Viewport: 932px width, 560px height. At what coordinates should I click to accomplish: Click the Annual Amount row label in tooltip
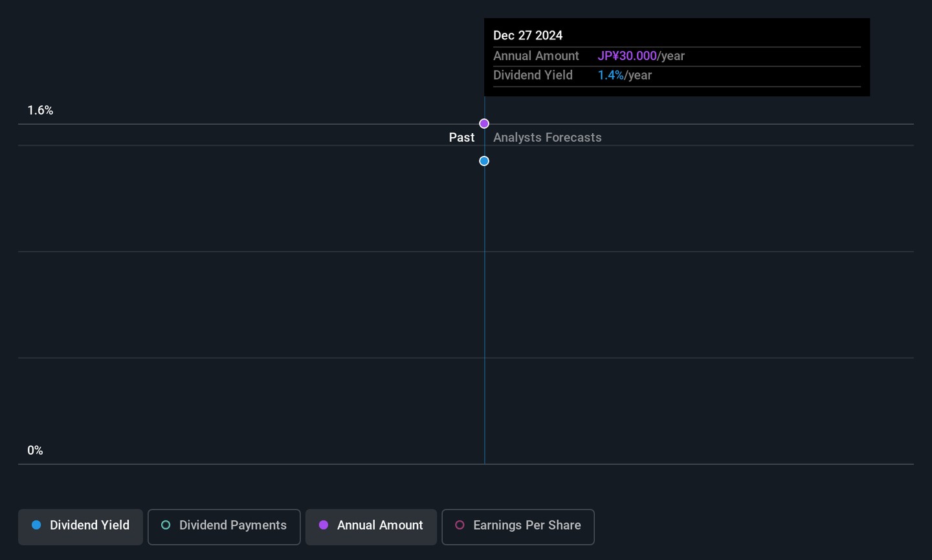[x=536, y=56]
